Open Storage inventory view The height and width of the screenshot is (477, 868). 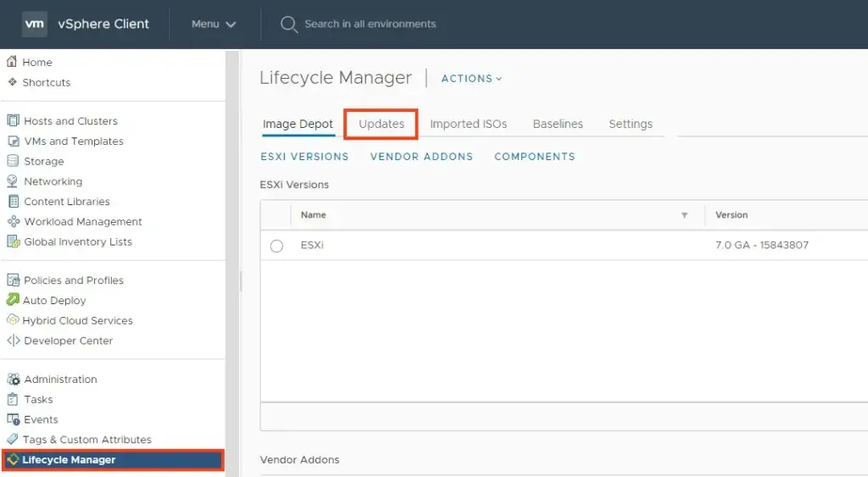pyautogui.click(x=44, y=161)
